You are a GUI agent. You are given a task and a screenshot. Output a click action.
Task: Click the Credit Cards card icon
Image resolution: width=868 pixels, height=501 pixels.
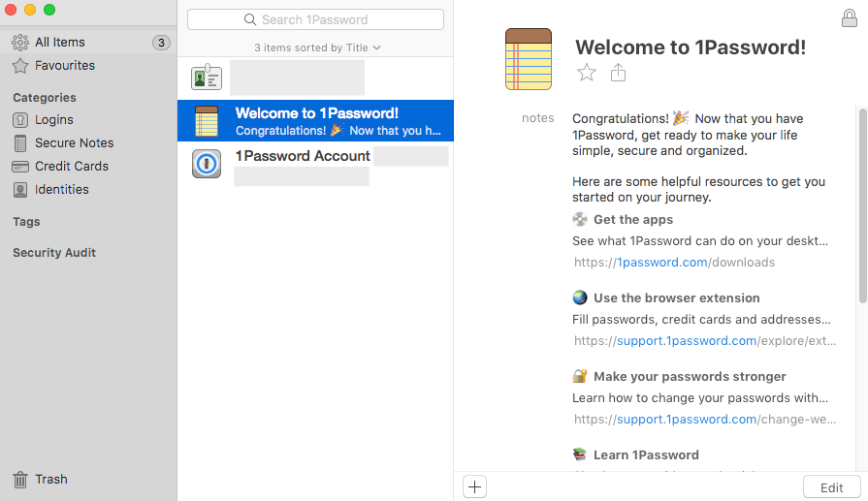point(20,167)
